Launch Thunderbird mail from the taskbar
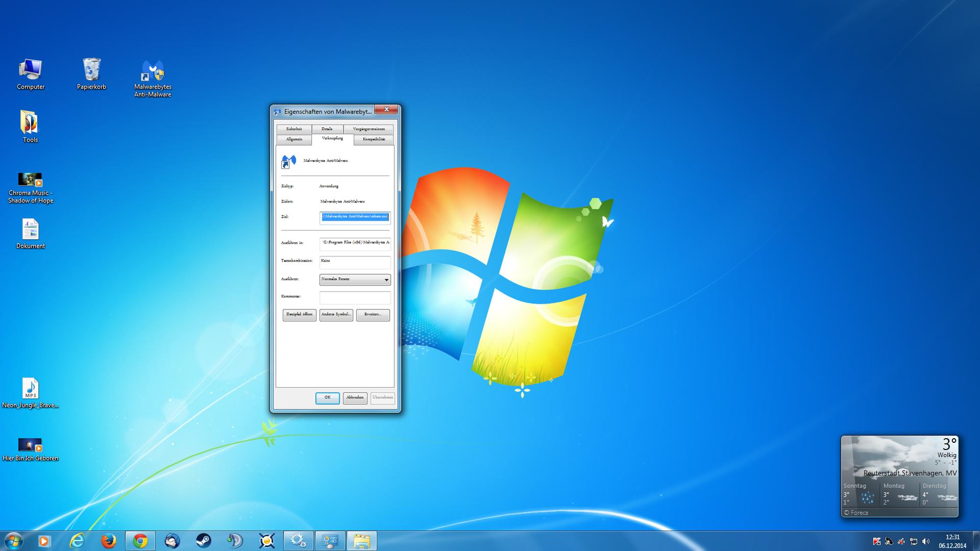The image size is (980, 551). (172, 541)
